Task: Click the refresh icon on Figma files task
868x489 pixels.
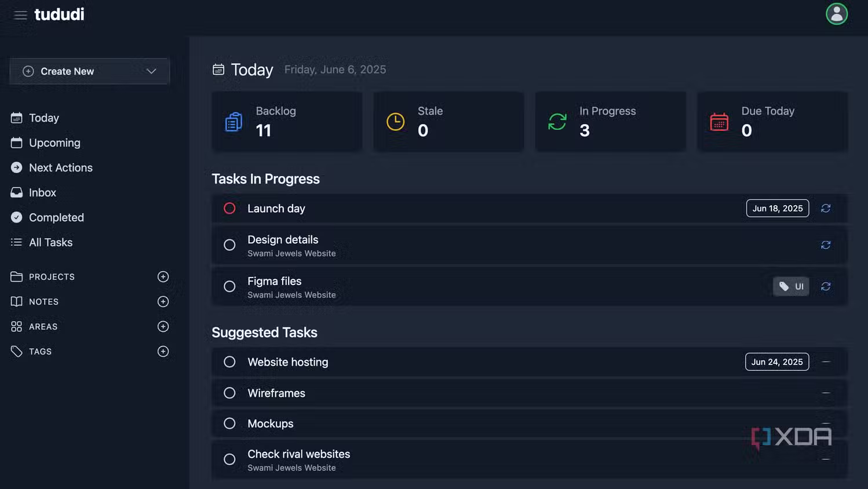Action: [826, 287]
